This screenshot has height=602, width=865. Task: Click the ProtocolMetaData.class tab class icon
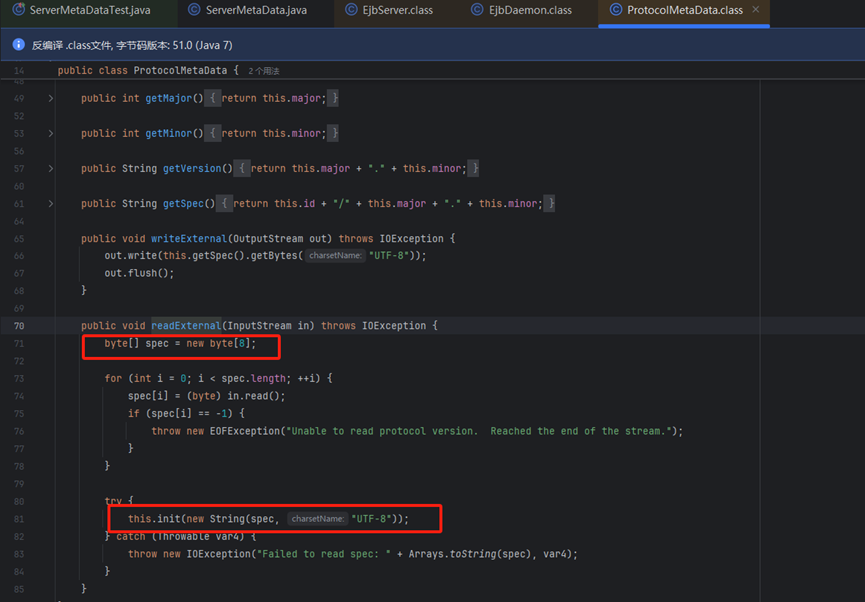coord(616,10)
